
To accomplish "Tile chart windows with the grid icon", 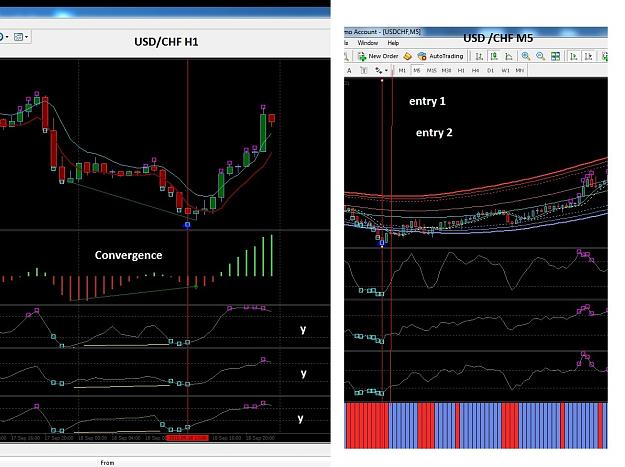I will tap(555, 56).
